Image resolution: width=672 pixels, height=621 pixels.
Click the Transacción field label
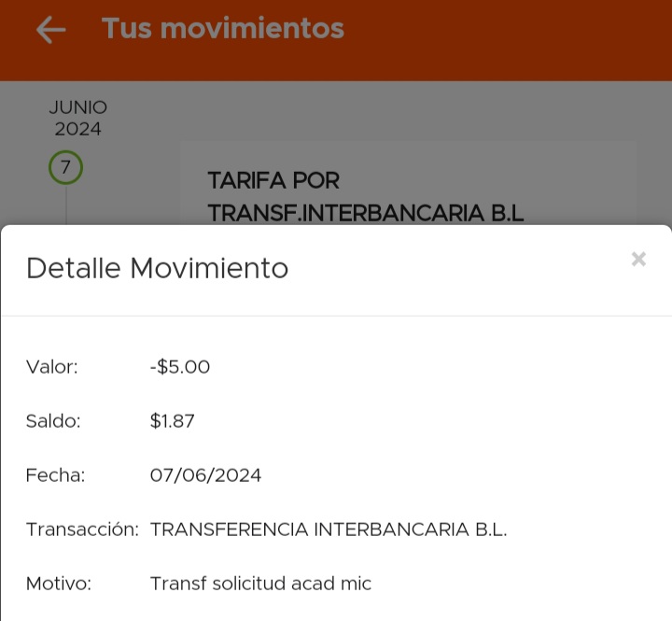[x=82, y=529]
